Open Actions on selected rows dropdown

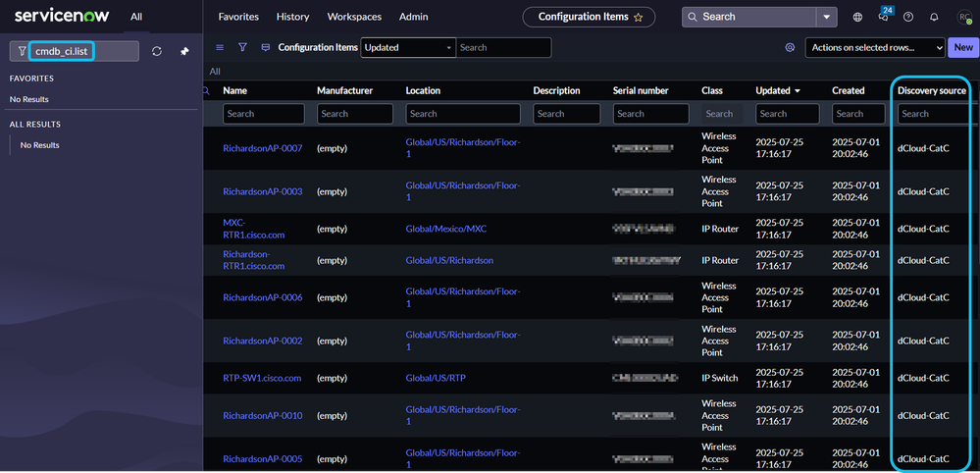(x=874, y=47)
